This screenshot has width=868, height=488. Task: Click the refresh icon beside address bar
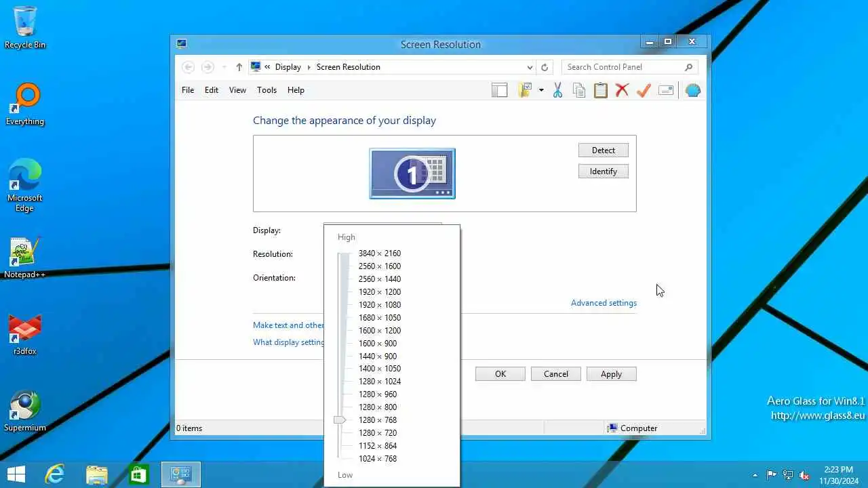545,67
